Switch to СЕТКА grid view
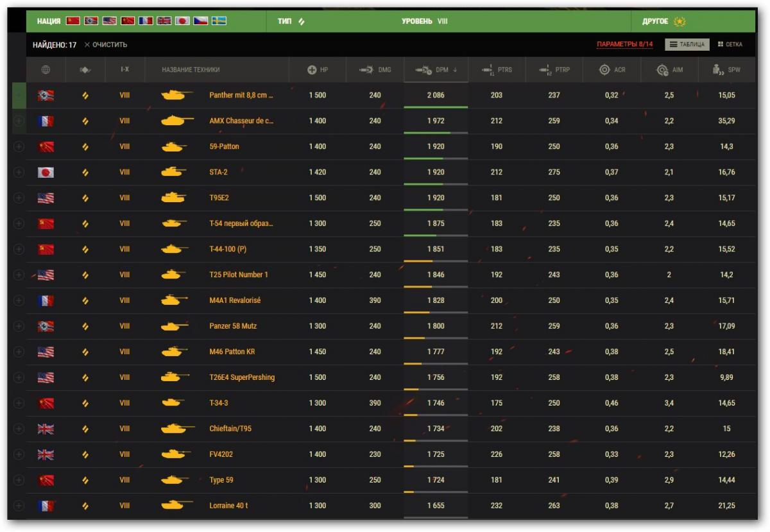The image size is (770, 532). 730,44
